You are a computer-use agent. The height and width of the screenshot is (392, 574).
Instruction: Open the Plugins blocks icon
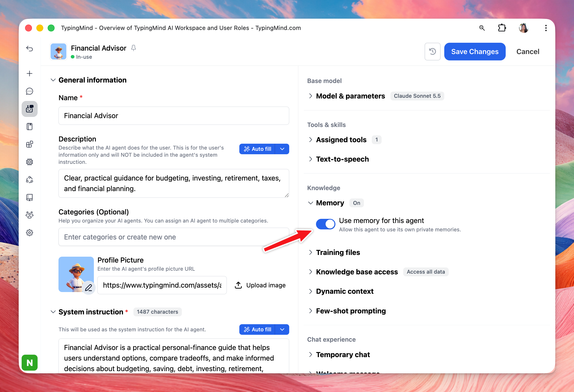pos(29,144)
